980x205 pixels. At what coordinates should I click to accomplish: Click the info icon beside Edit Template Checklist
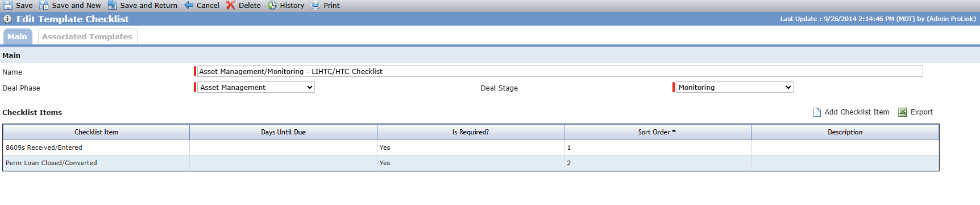click(x=7, y=19)
